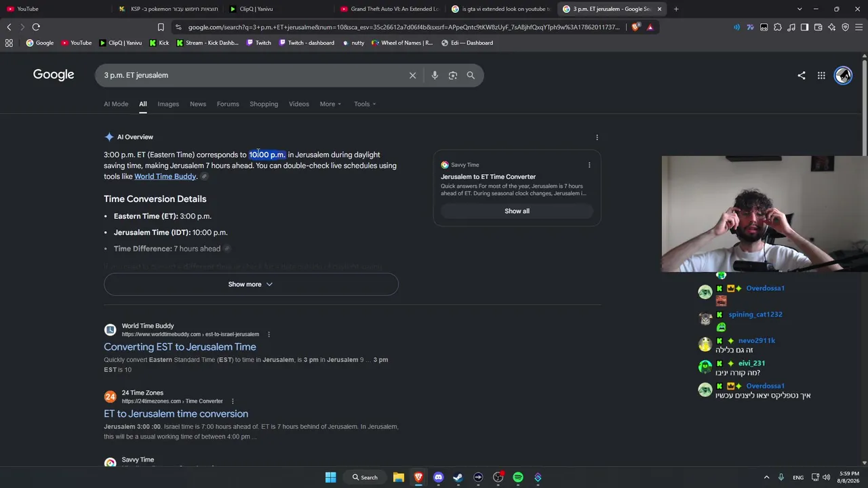Open the More search filters dropdown
Viewport: 868px width, 488px height.
point(331,104)
